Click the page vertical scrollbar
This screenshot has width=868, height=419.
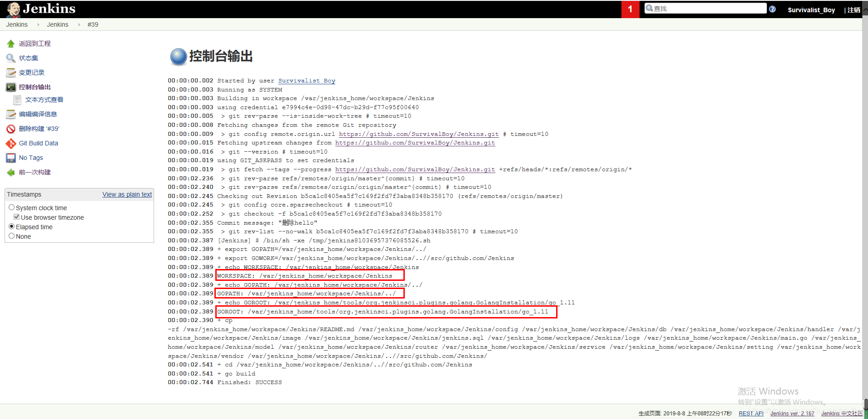point(865,208)
